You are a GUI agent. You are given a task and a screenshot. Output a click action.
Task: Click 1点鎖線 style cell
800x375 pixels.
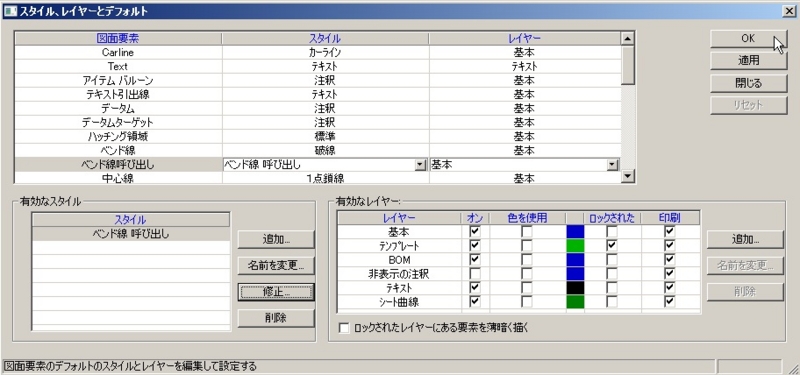pyautogui.click(x=325, y=179)
